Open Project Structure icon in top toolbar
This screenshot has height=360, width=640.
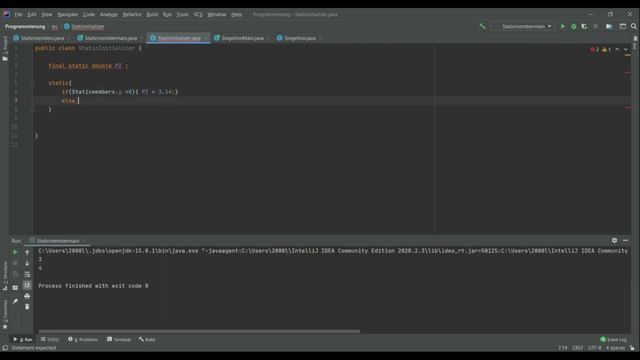tap(609, 26)
